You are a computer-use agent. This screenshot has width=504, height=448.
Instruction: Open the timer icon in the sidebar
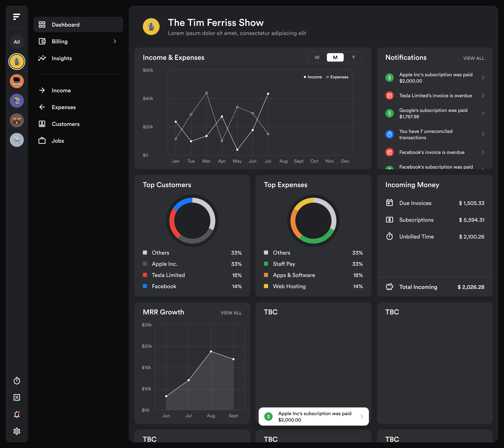[17, 381]
